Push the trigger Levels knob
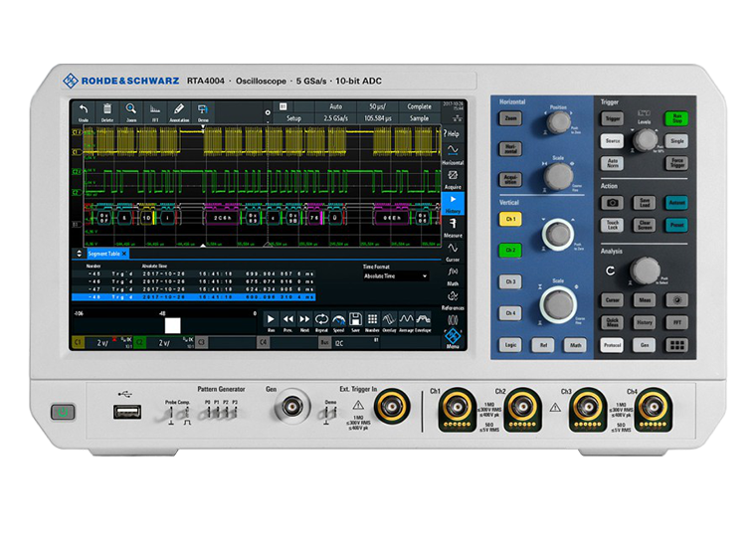The width and height of the screenshot is (756, 547). (x=645, y=140)
